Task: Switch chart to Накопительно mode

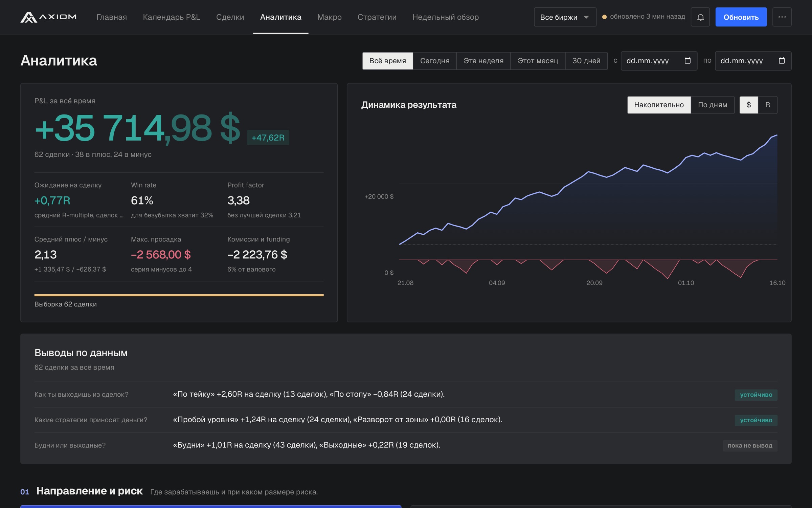Action: point(659,105)
